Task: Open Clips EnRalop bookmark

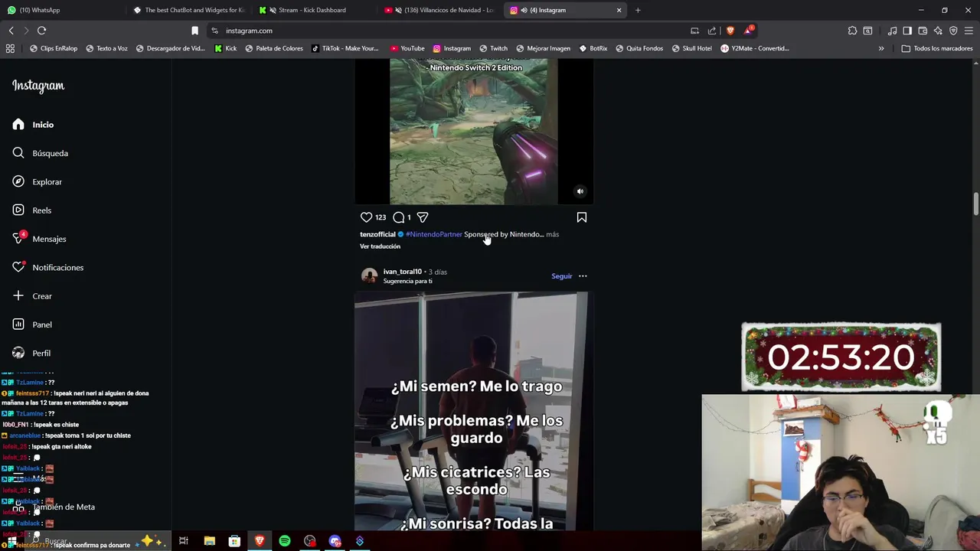Action: coord(54,48)
